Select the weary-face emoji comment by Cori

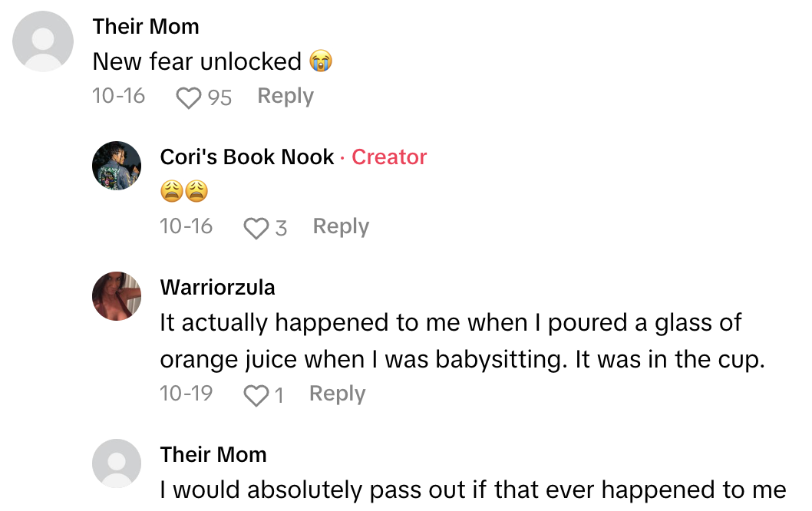click(184, 192)
